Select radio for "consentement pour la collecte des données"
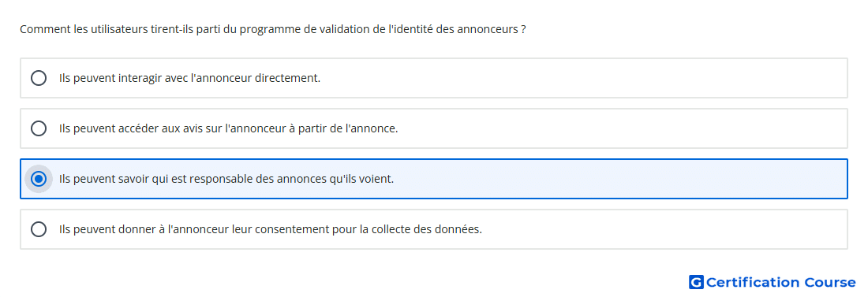Screen dimensions: 868x297 point(39,229)
